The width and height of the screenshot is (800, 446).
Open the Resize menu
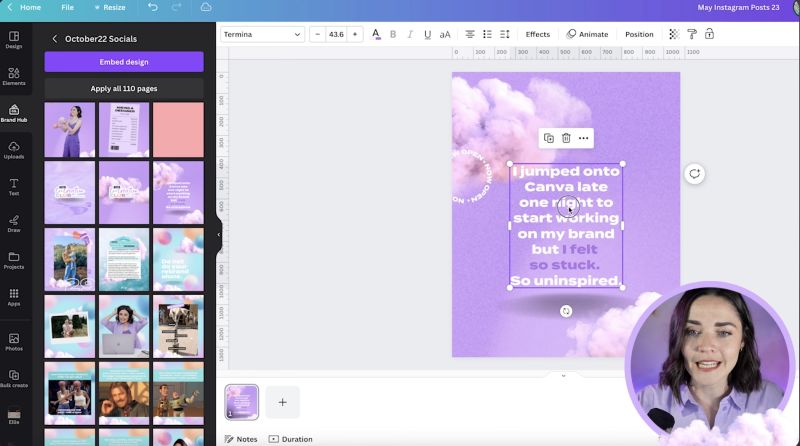pos(110,7)
